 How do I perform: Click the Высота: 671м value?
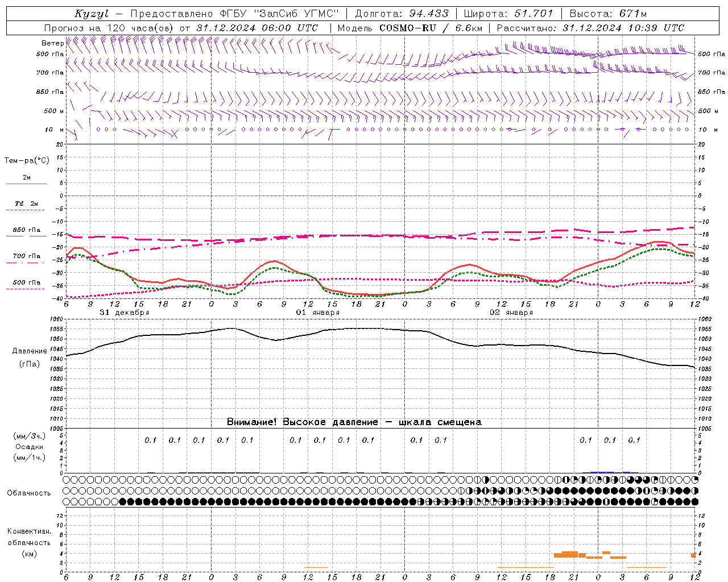[x=608, y=14]
